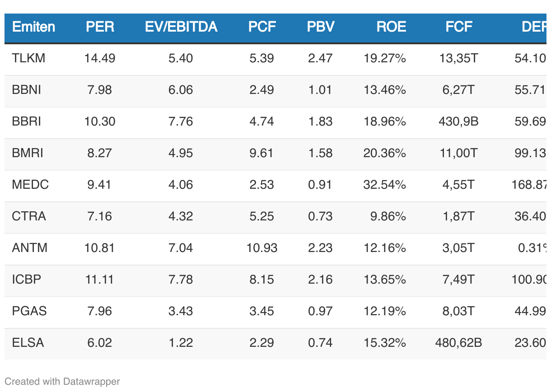Click the ELSA emiten cell
The image size is (551, 392).
[28, 343]
